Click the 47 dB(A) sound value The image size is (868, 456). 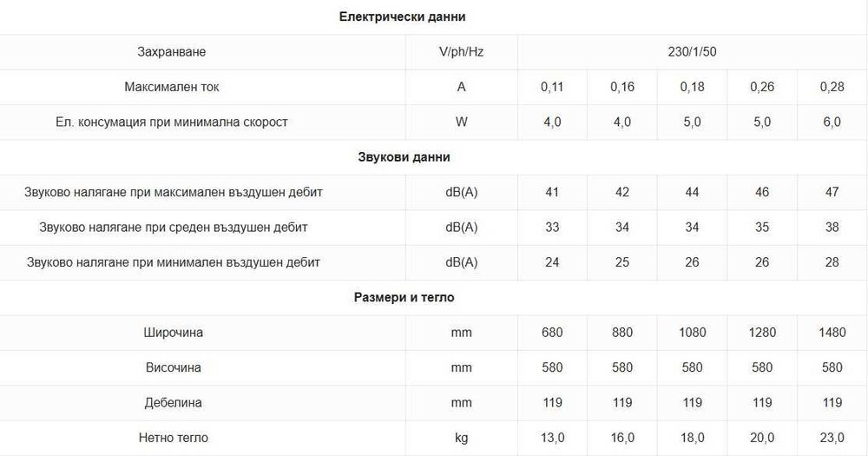click(x=832, y=192)
